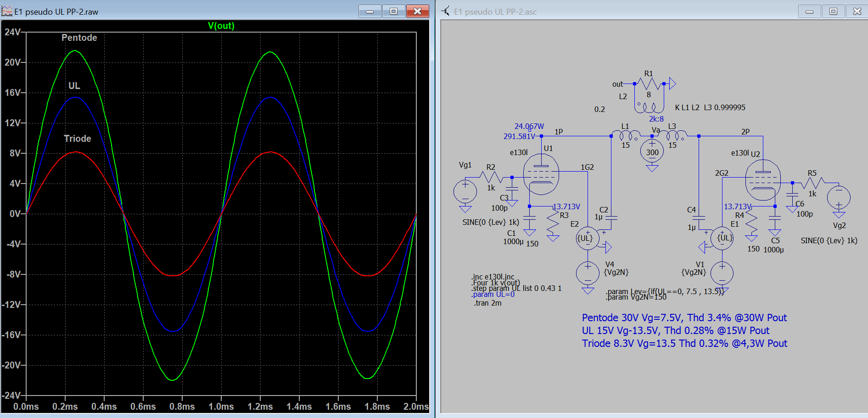The image size is (868, 418).
Task: Select the UL annotation on the waveform
Action: [74, 86]
